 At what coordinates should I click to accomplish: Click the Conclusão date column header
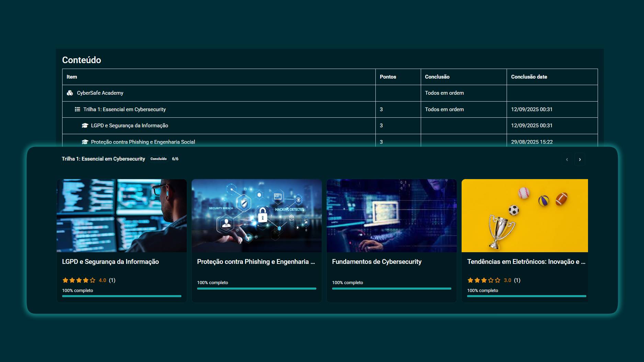[x=529, y=77]
